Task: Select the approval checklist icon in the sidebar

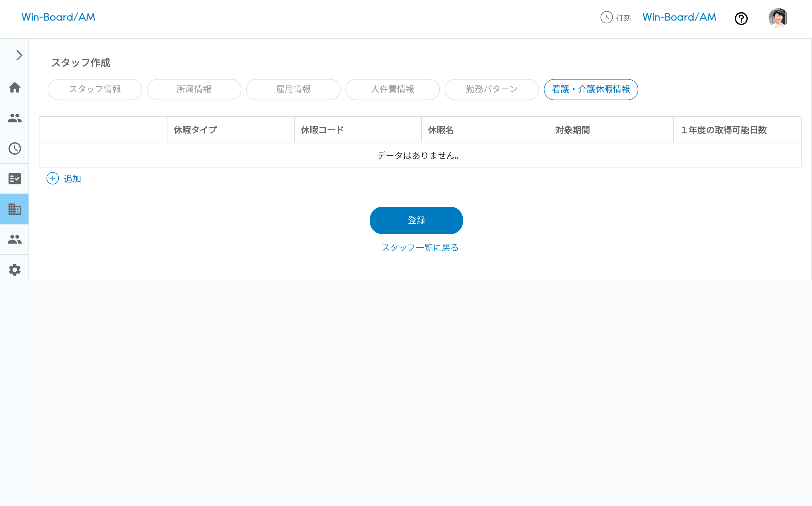Action: click(14, 179)
